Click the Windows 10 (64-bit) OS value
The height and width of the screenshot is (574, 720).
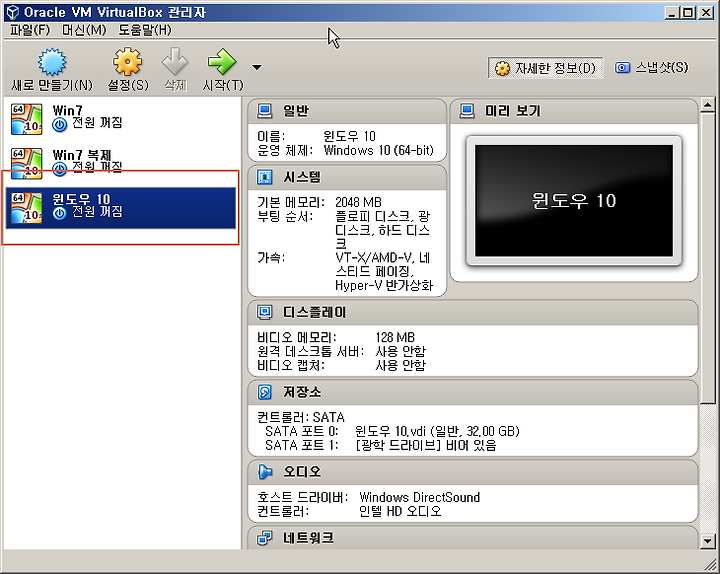[x=378, y=151]
